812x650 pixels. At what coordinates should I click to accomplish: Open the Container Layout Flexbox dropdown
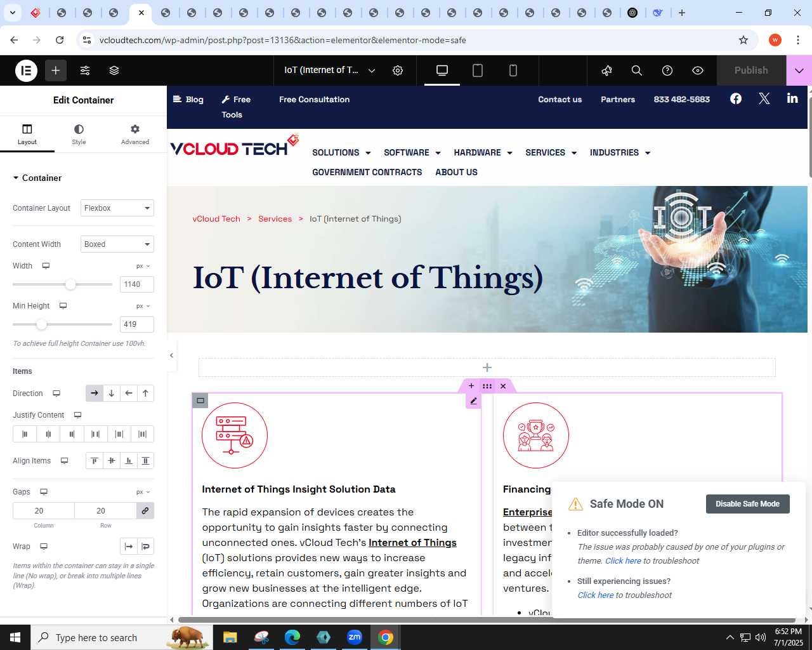pyautogui.click(x=117, y=208)
